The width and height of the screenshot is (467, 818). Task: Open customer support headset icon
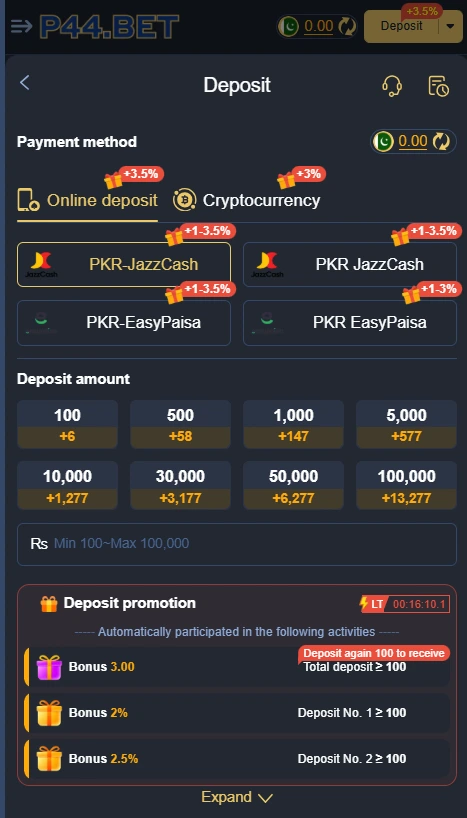coord(391,86)
